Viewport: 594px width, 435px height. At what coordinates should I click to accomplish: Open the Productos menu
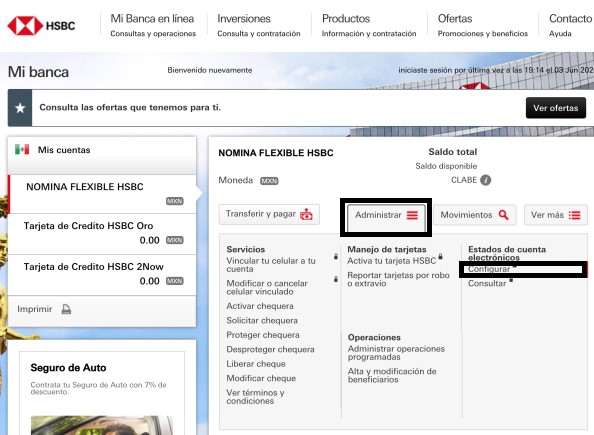(369, 25)
